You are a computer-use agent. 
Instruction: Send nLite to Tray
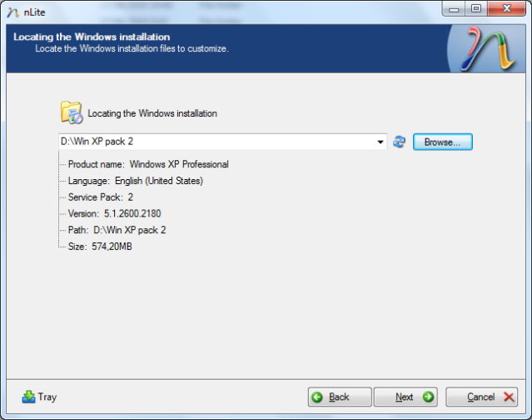(x=39, y=397)
